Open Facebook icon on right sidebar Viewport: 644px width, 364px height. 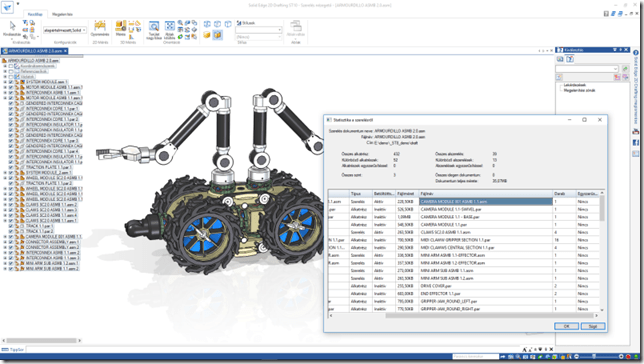coord(635,143)
